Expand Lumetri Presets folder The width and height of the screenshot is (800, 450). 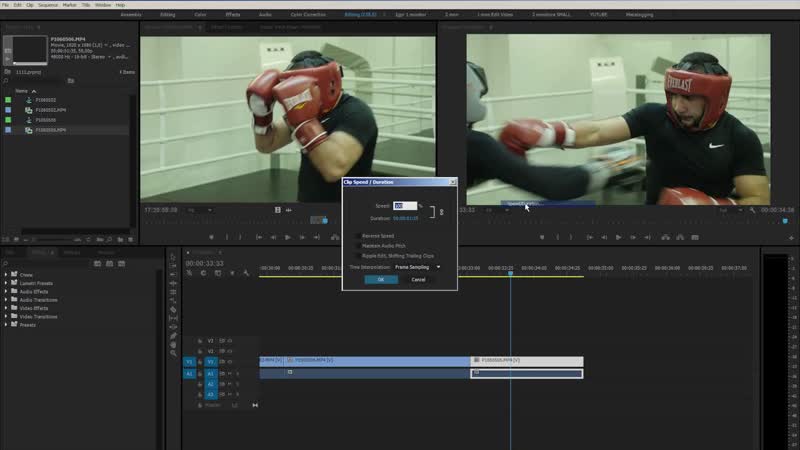(6, 283)
